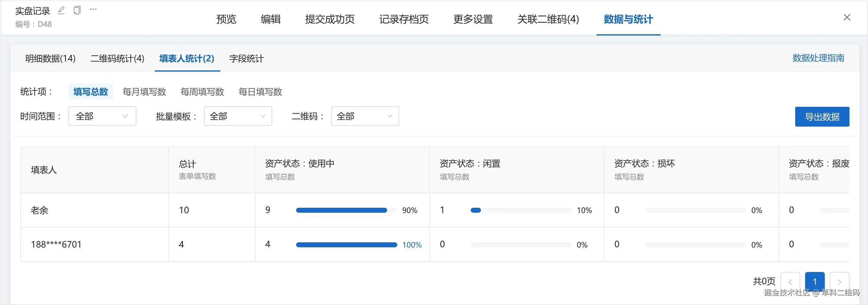Click the 导出数据 button

[822, 117]
